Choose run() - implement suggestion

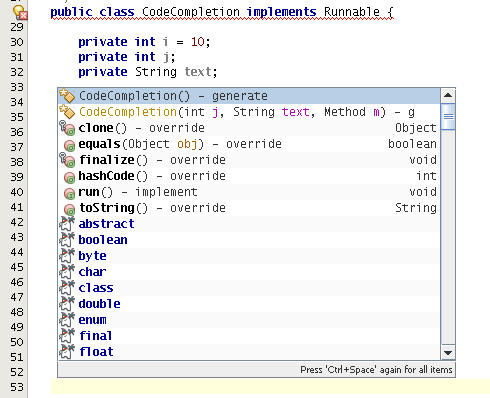coord(249,192)
